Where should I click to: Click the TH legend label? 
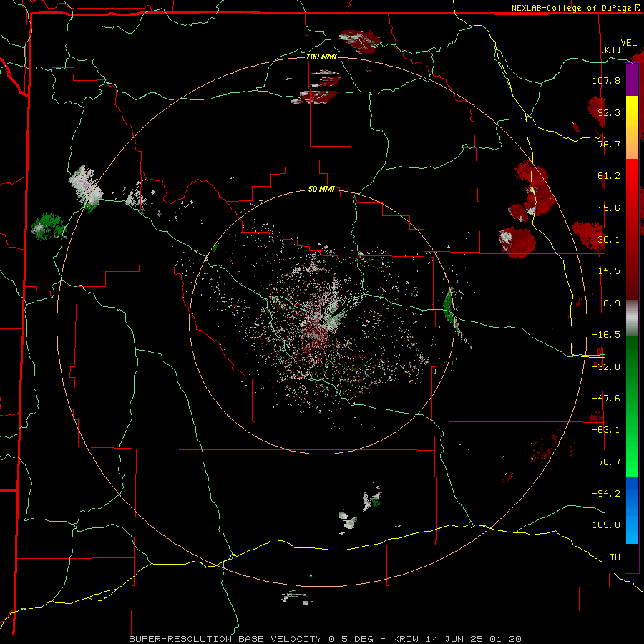pyautogui.click(x=615, y=557)
